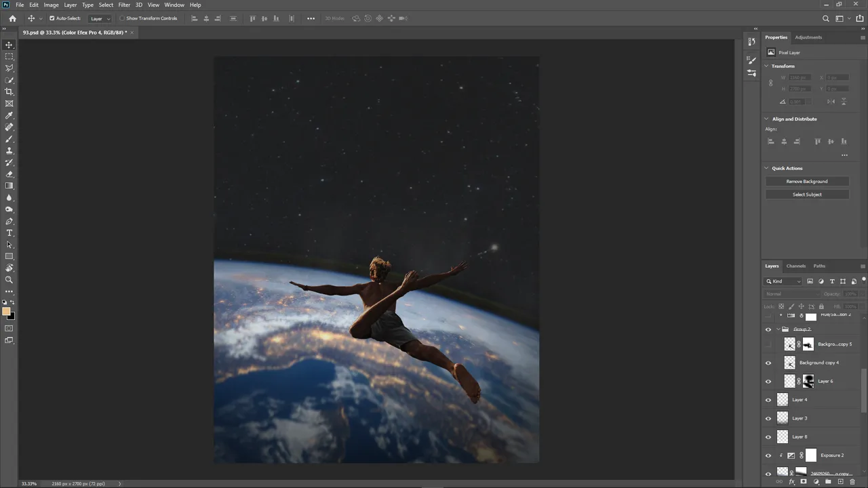Select the Eraser tool
Image resolution: width=868 pixels, height=488 pixels.
click(9, 174)
